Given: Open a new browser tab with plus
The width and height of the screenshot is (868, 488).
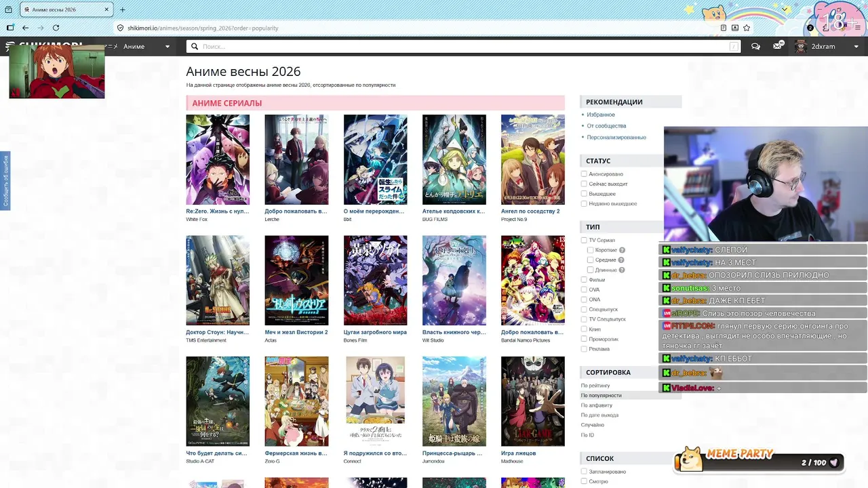Looking at the screenshot, I should point(122,9).
